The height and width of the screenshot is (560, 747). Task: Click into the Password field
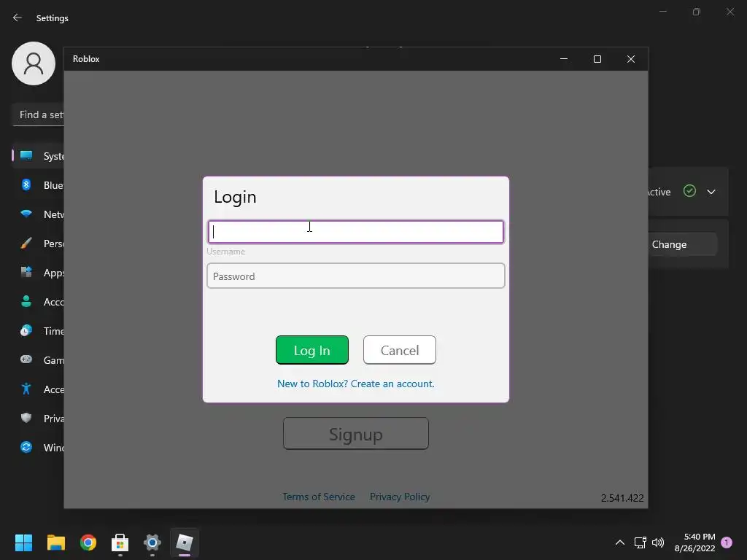coord(356,276)
